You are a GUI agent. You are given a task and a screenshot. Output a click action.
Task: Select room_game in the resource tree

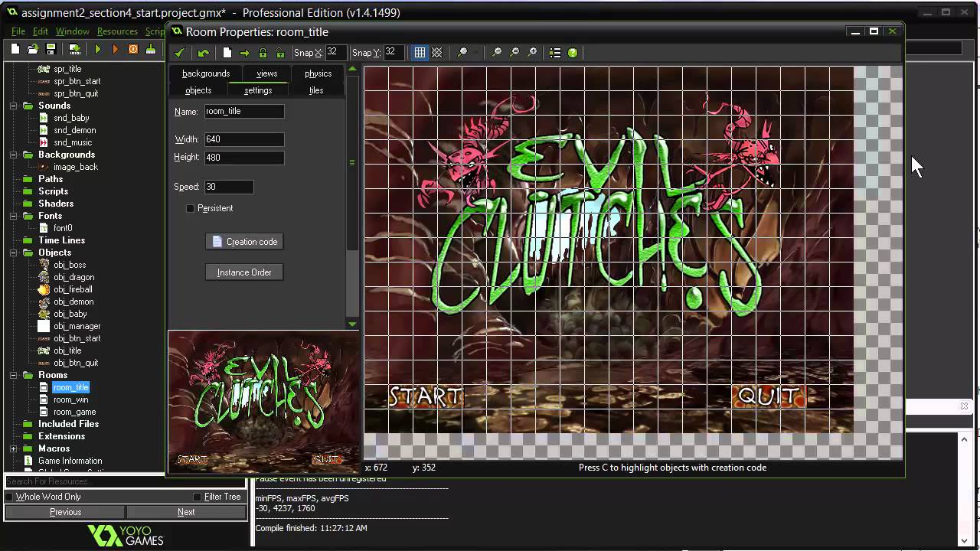(x=74, y=412)
